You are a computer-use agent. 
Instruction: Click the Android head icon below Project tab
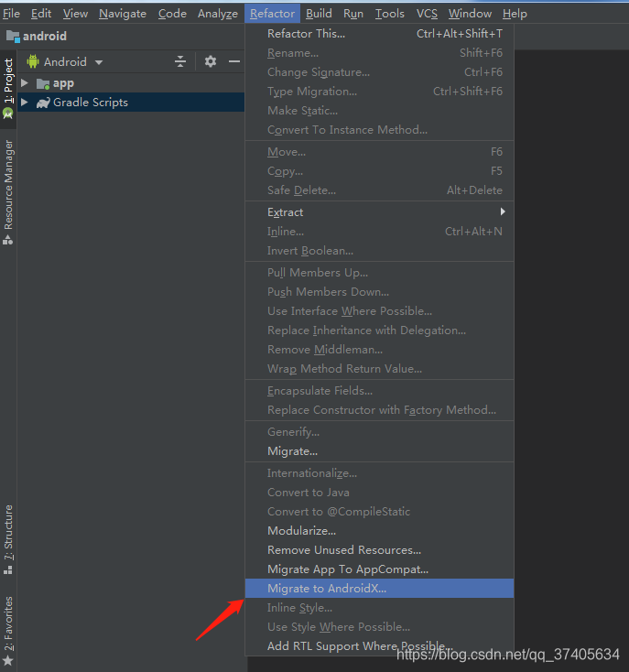click(8, 114)
